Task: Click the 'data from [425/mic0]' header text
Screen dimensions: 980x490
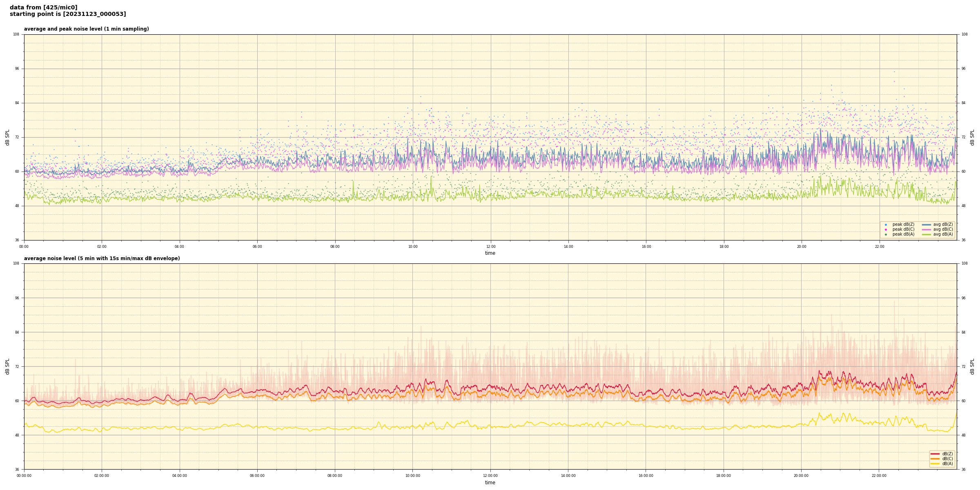Action: point(43,7)
